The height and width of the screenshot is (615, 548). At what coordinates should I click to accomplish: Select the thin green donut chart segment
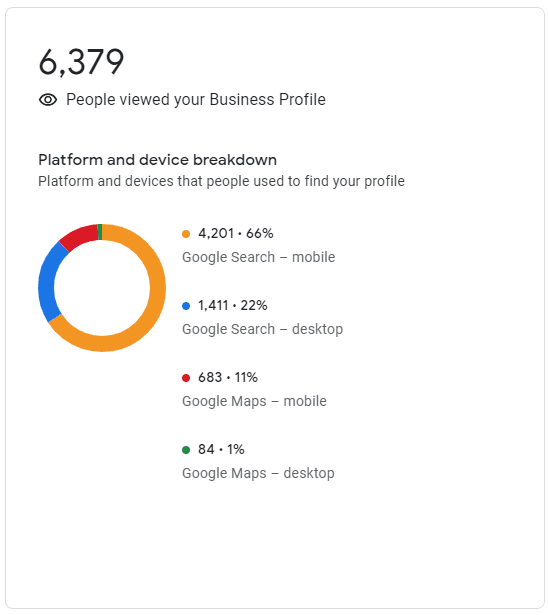coord(100,232)
